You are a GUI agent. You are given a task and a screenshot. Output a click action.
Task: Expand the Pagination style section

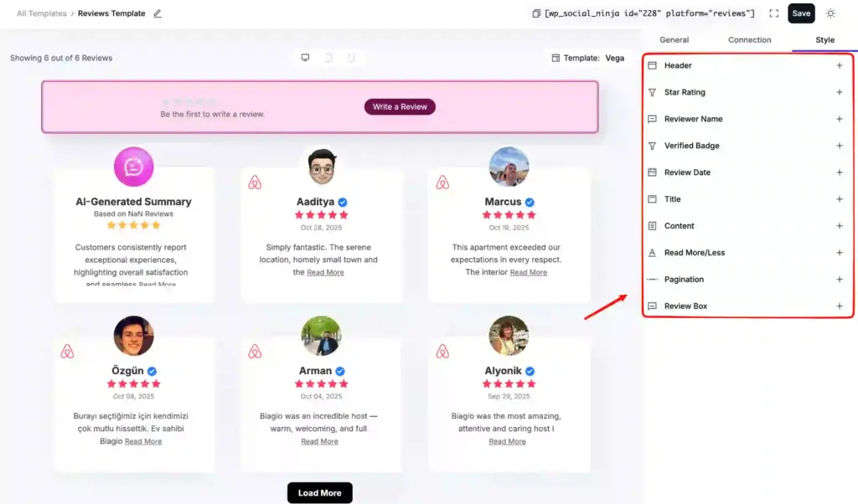pyautogui.click(x=840, y=279)
